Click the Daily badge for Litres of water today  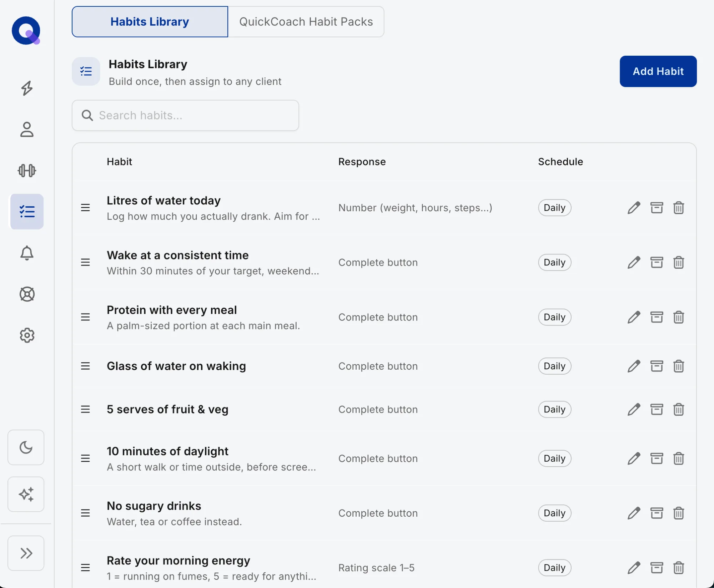pos(554,208)
